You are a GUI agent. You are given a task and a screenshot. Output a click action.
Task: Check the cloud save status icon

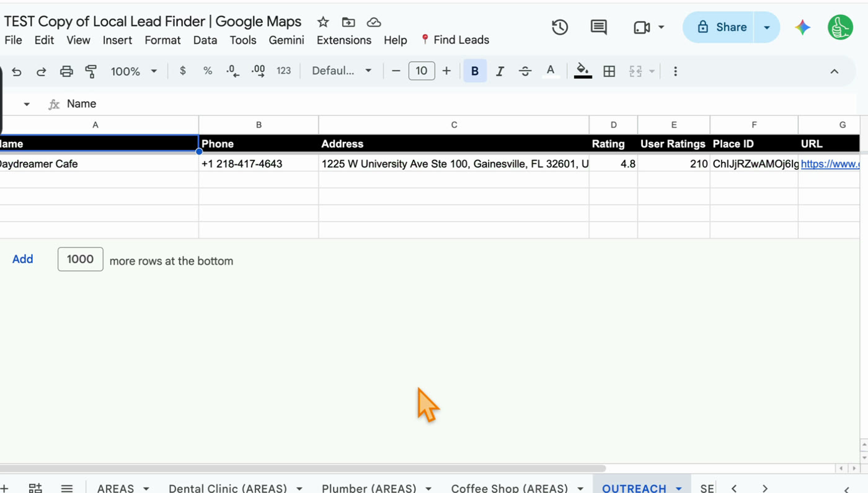click(x=374, y=22)
